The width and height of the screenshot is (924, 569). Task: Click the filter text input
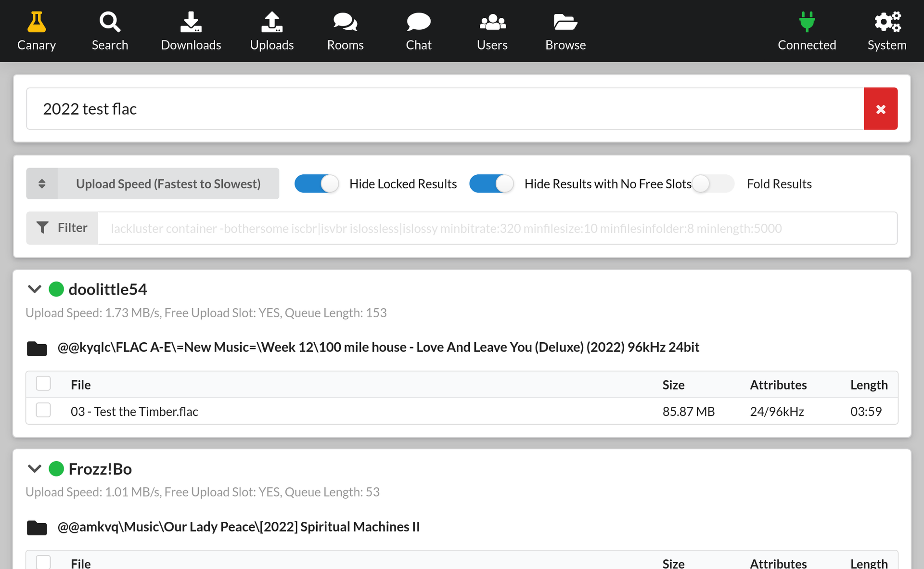(497, 228)
